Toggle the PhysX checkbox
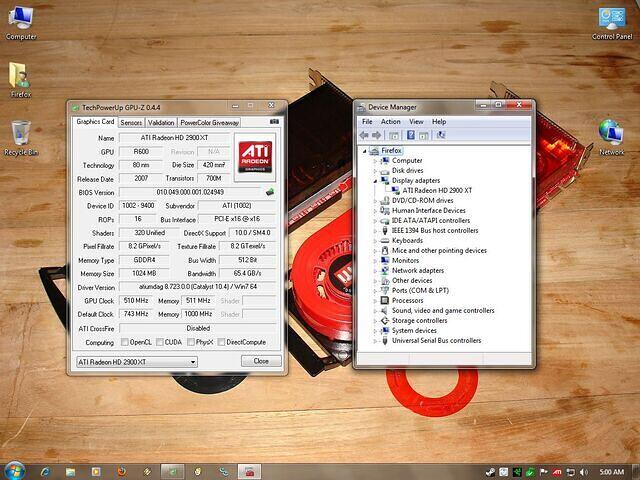640x480 pixels. (x=191, y=342)
